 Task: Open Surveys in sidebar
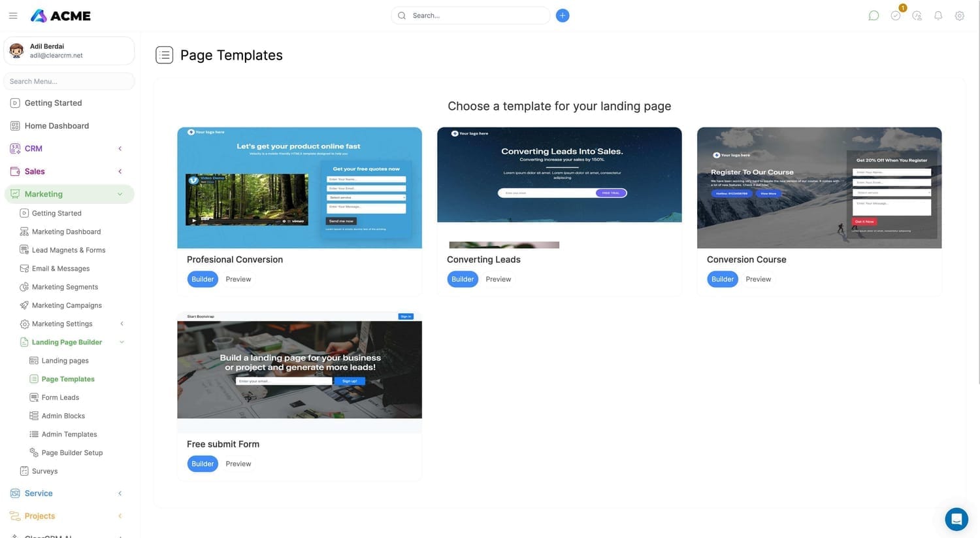click(44, 471)
